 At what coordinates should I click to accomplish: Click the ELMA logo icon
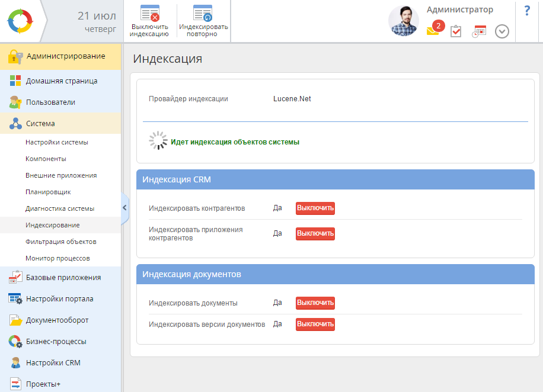(21, 21)
